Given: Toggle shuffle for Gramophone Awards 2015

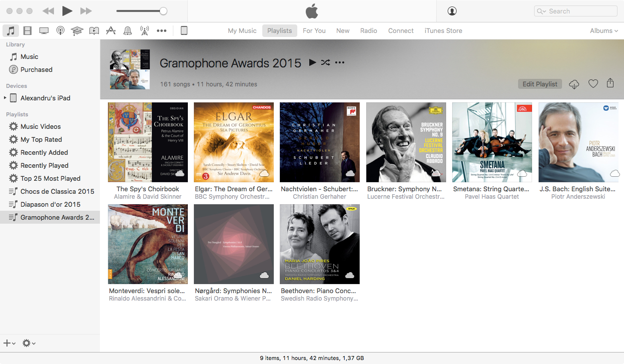Looking at the screenshot, I should pyautogui.click(x=325, y=63).
